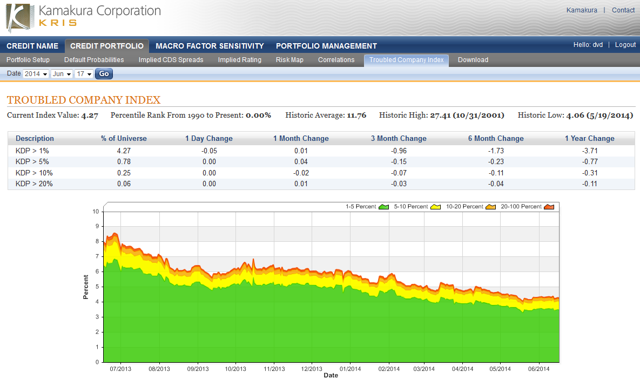Image resolution: width=640 pixels, height=380 pixels.
Task: Click the 1-5 Percent legend label
Action: (360, 207)
